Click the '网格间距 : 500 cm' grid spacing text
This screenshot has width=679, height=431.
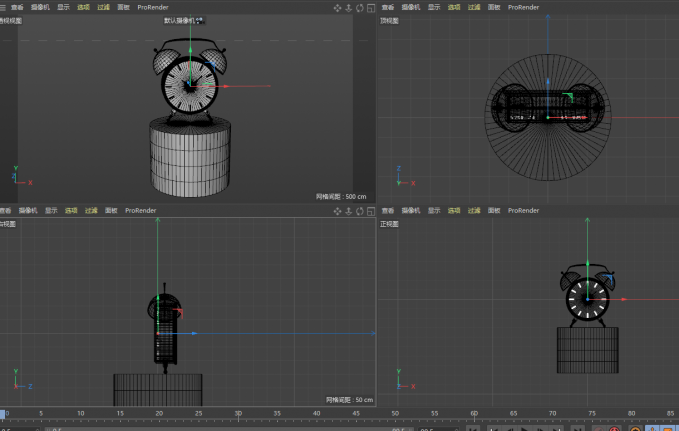coord(341,197)
